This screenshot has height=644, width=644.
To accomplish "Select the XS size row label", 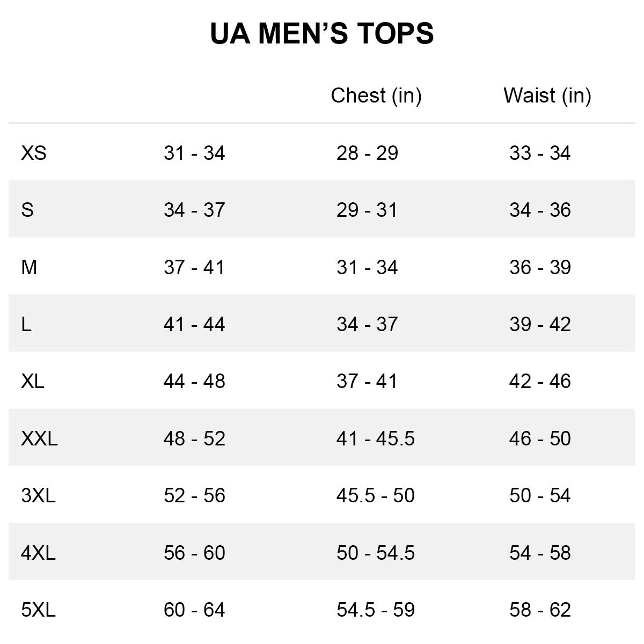I will pos(34,153).
